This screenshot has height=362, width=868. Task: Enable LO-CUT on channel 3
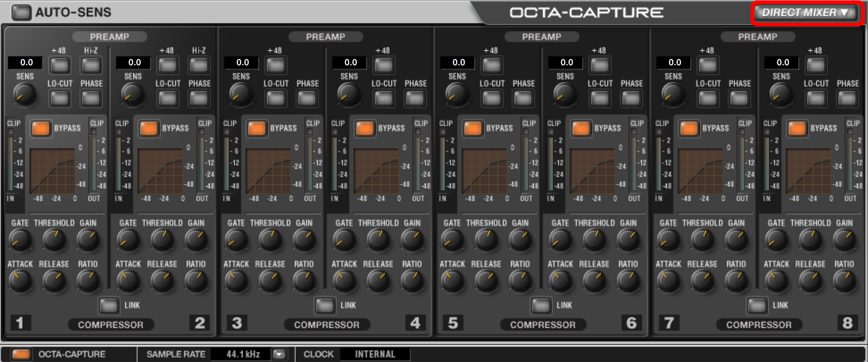click(275, 98)
